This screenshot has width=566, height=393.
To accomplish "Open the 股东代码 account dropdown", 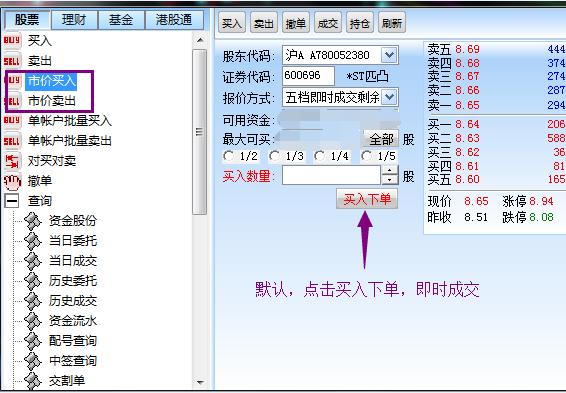I will click(x=389, y=55).
